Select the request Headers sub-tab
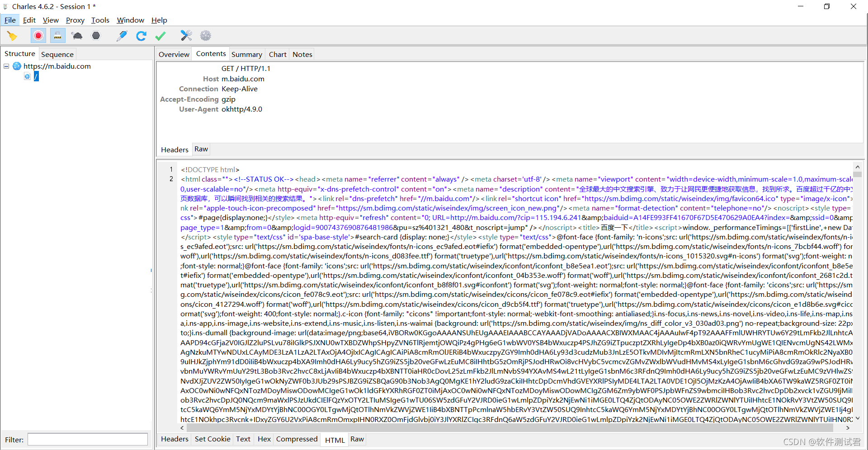 (x=175, y=150)
